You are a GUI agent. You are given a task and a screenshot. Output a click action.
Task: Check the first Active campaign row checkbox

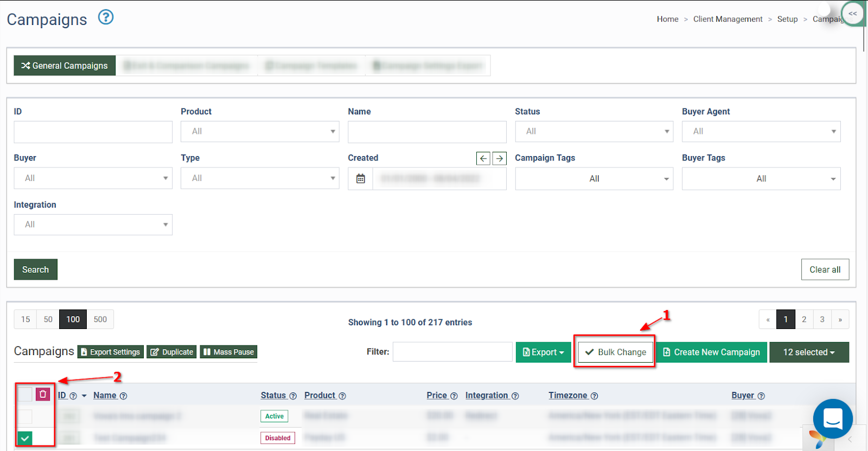point(25,416)
